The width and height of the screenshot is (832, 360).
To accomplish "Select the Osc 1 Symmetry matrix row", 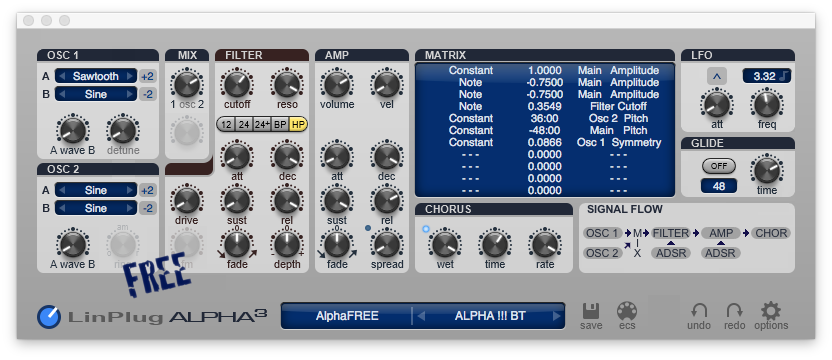I will click(544, 142).
